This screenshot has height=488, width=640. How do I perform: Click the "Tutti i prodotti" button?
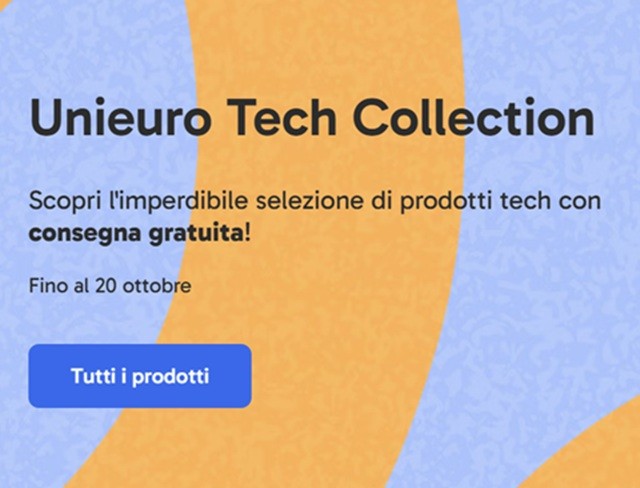pyautogui.click(x=140, y=376)
